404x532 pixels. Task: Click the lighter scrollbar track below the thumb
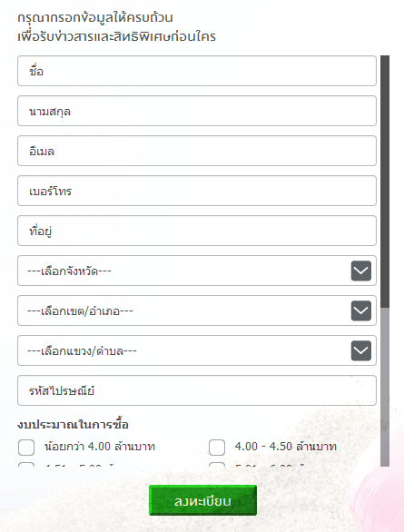[385, 387]
